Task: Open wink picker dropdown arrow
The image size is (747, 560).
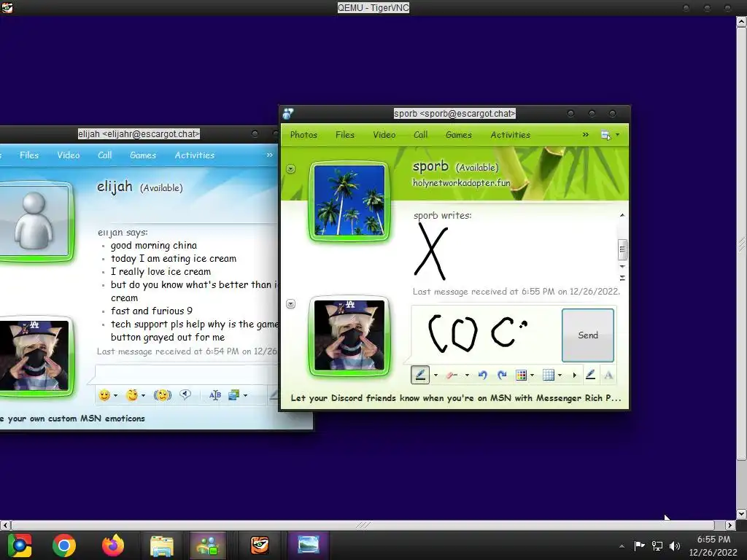Action: point(143,395)
